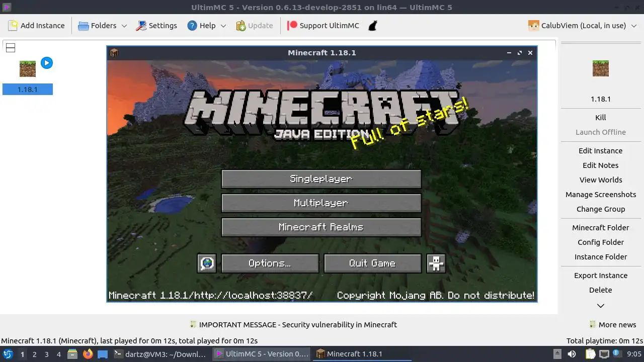The height and width of the screenshot is (362, 644).
Task: Open Minecraft Realms
Action: click(321, 227)
